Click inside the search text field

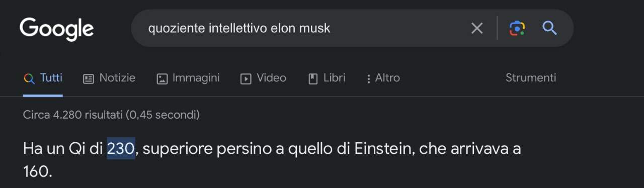click(302, 28)
